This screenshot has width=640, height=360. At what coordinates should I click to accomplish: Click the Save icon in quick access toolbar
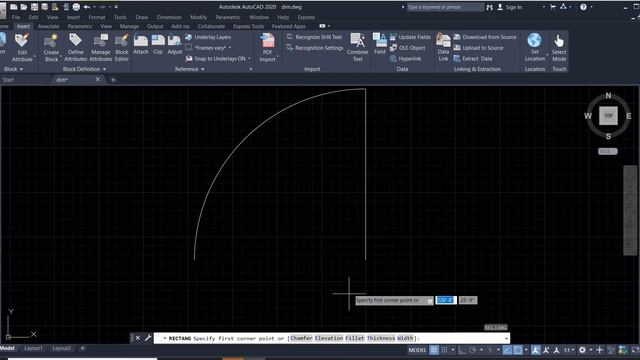pos(34,7)
